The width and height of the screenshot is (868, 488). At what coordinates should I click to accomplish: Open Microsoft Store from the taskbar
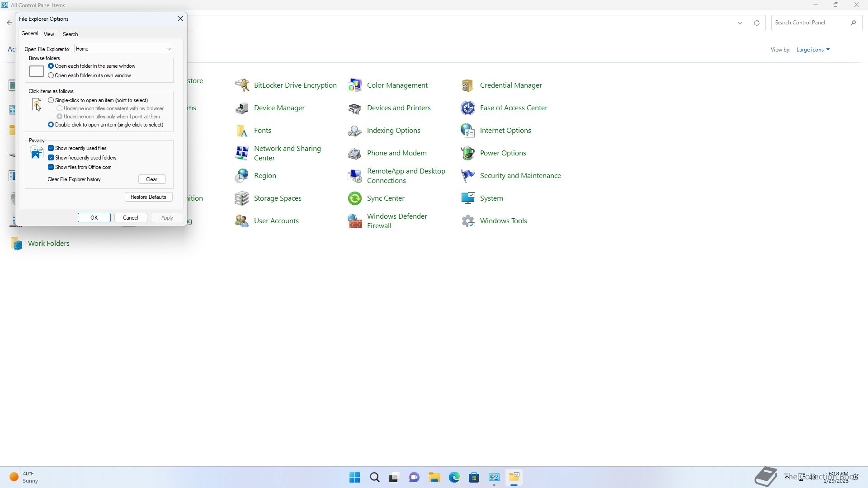474,477
